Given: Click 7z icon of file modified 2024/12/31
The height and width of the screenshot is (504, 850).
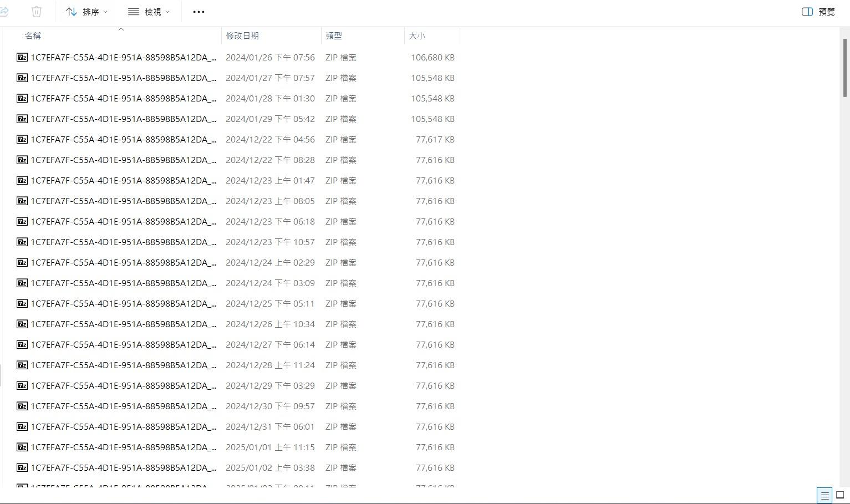Looking at the screenshot, I should click(x=22, y=426).
